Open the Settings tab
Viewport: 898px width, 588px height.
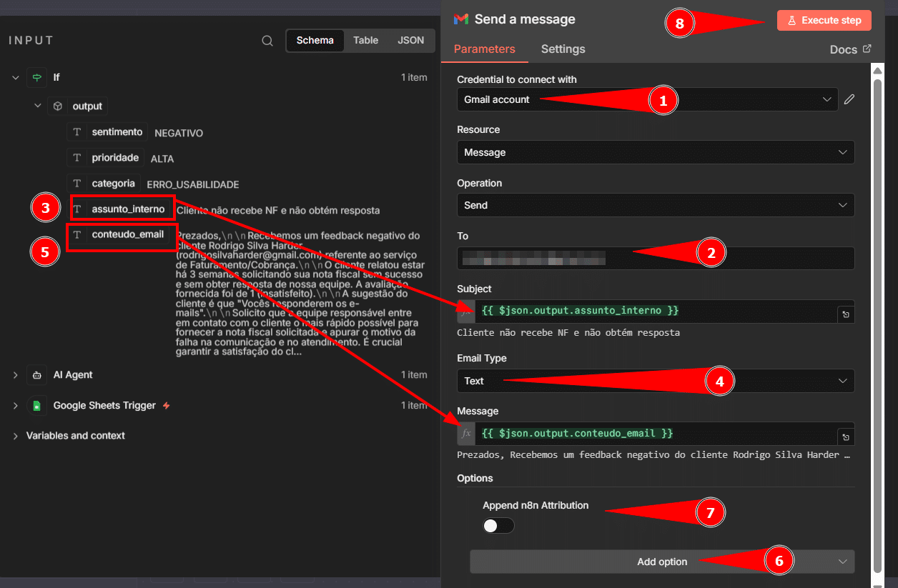click(563, 49)
